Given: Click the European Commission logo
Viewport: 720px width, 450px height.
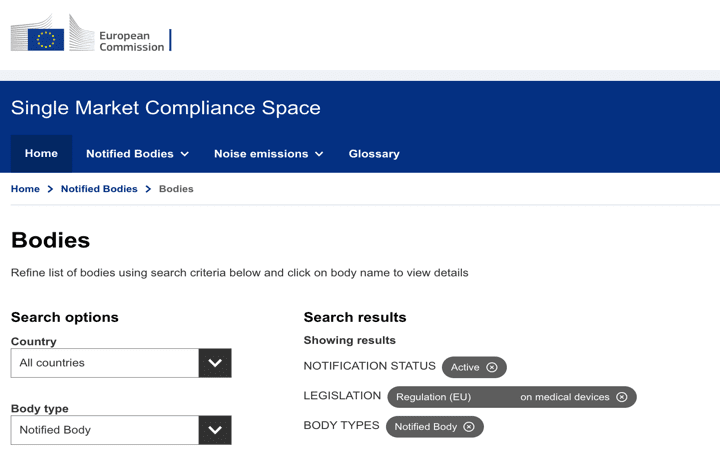Looking at the screenshot, I should [91, 33].
